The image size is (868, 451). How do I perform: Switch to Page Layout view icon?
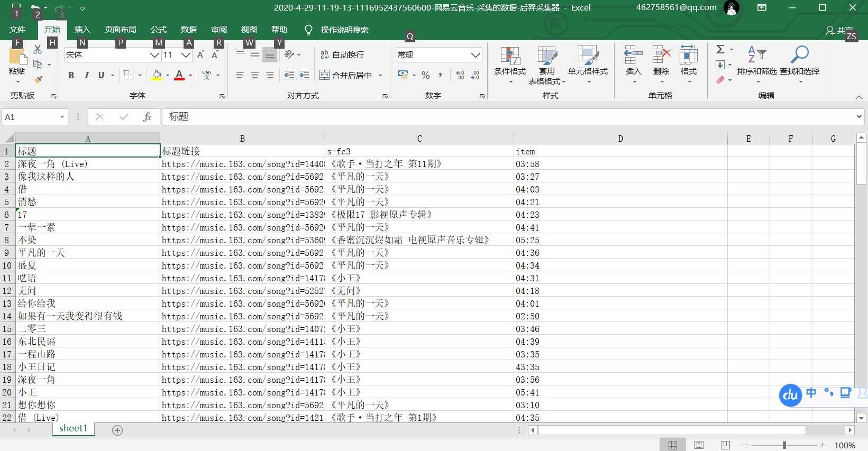(699, 445)
